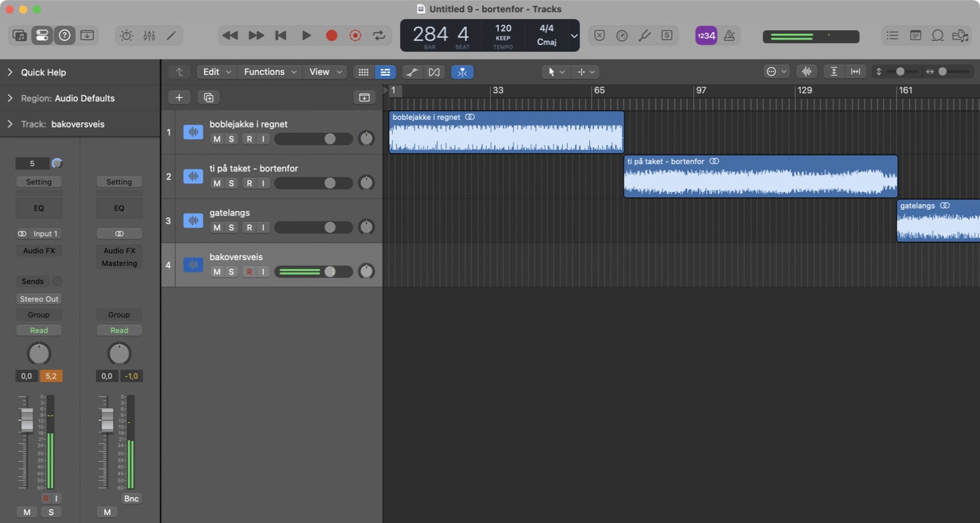Click the Record button in transport
The width and height of the screenshot is (980, 523).
pos(331,35)
